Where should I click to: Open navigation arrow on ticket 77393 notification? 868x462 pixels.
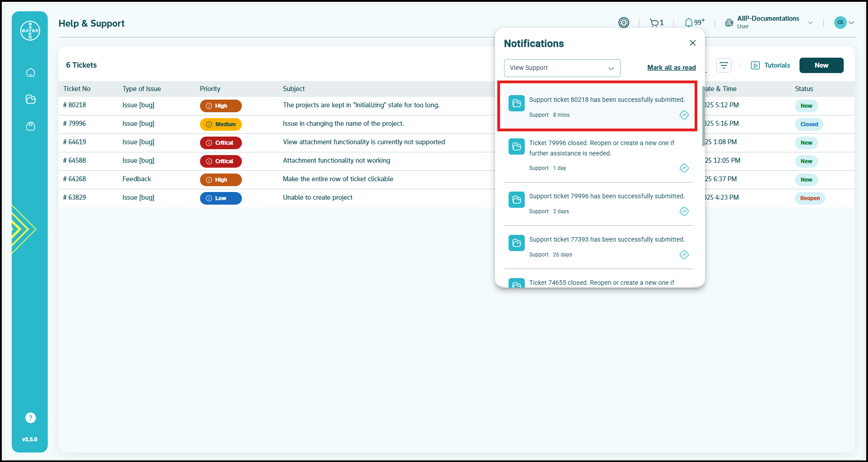[684, 255]
